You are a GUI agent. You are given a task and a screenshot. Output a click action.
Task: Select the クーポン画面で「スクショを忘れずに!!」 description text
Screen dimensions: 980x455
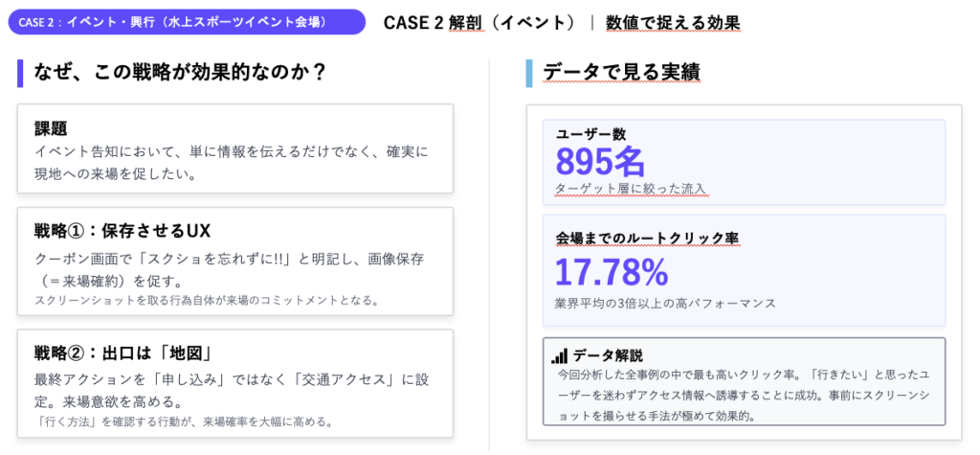coord(230,270)
